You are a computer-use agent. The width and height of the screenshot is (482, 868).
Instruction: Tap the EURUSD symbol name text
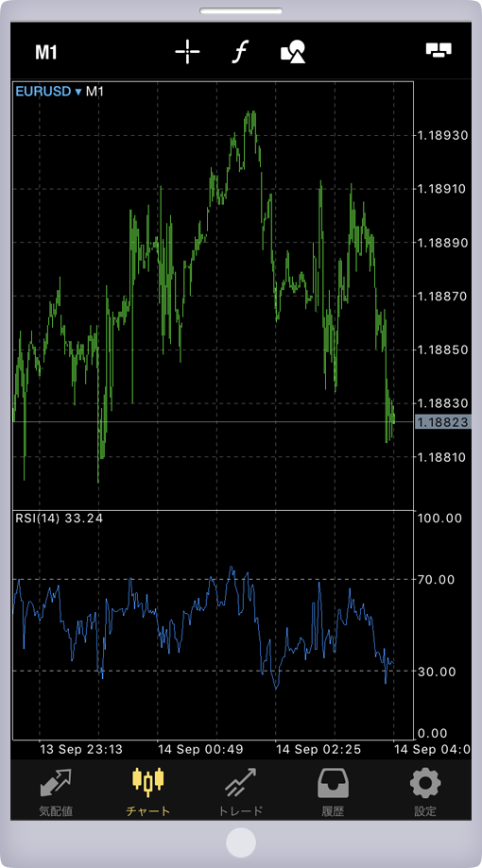coord(43,92)
